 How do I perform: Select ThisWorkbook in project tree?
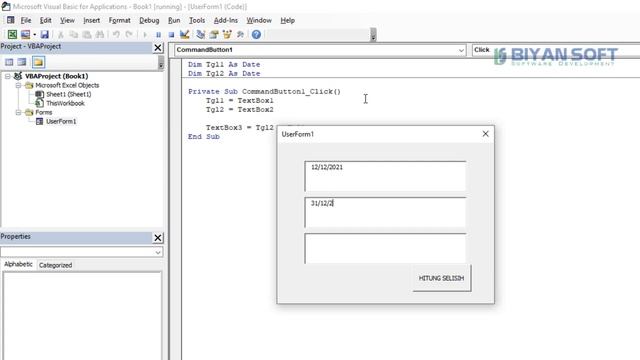point(65,103)
